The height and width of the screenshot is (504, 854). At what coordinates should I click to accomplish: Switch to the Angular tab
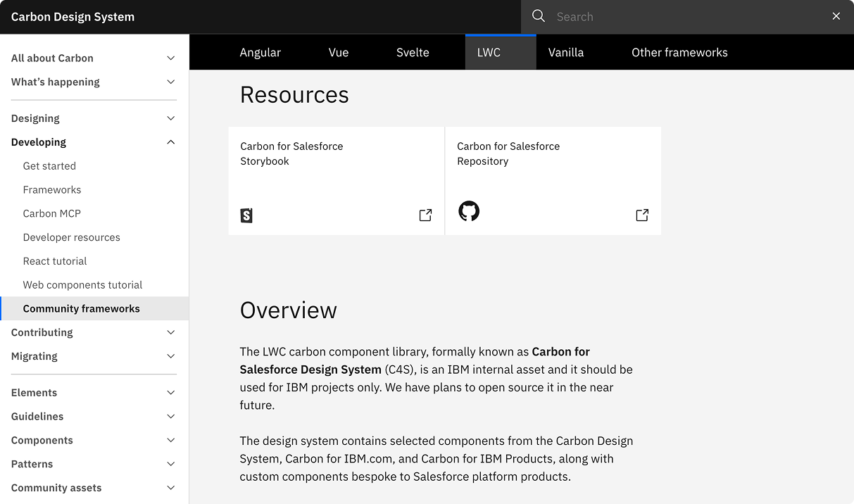tap(260, 52)
